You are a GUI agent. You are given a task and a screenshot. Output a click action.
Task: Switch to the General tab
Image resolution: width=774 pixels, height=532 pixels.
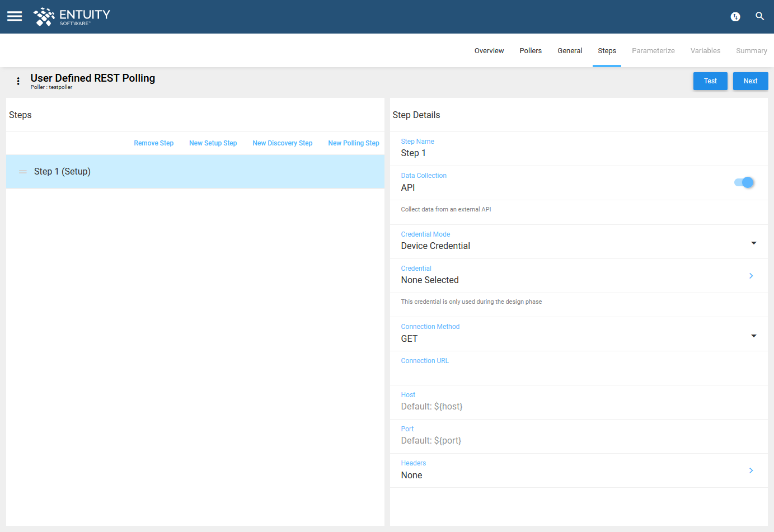570,51
